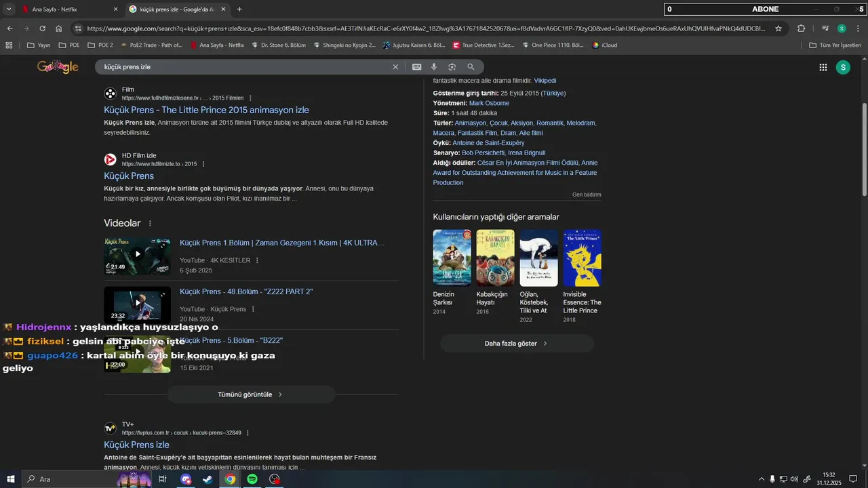Open the taskbar clock and date
The width and height of the screenshot is (868, 488).
pos(829,479)
